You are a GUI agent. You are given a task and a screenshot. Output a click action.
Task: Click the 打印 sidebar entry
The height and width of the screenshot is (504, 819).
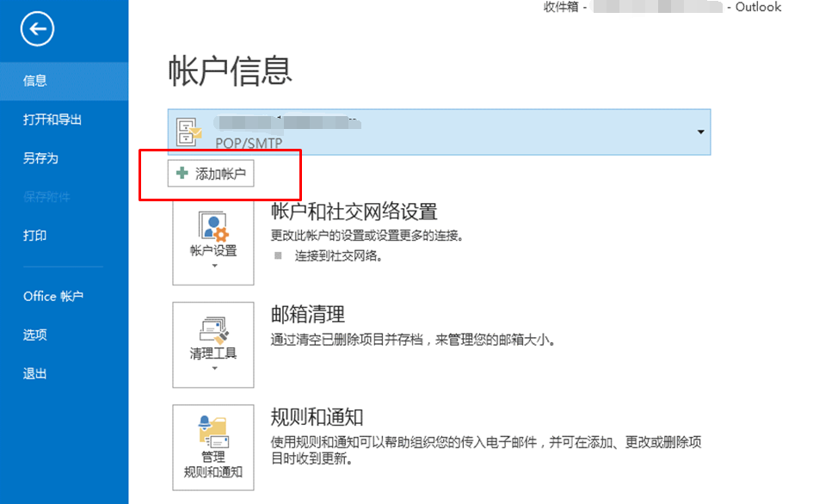[x=35, y=235]
